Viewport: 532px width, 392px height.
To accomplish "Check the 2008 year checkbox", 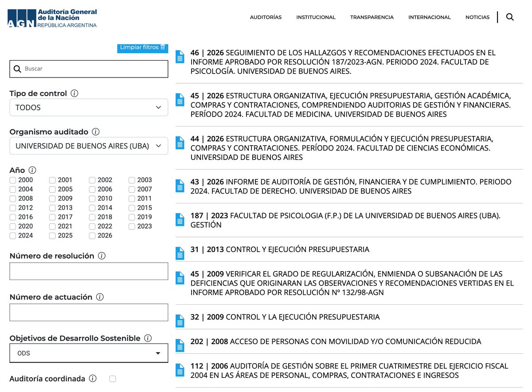I will (13, 198).
